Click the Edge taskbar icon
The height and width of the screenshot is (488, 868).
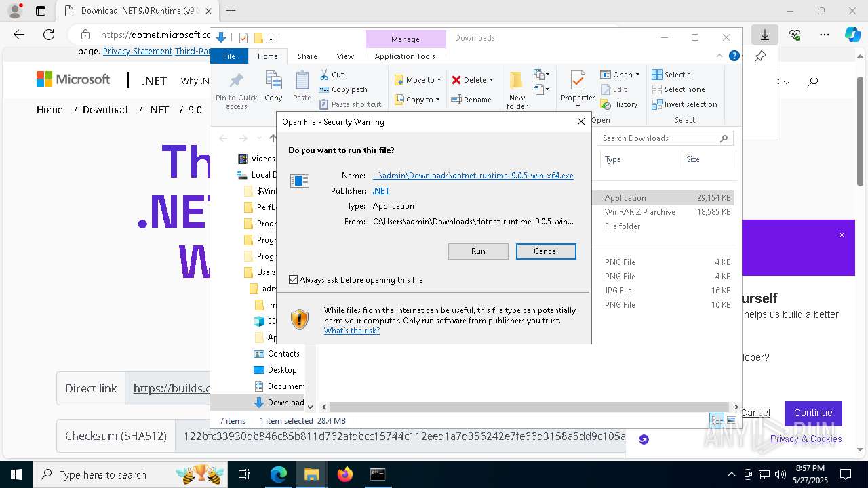point(279,474)
